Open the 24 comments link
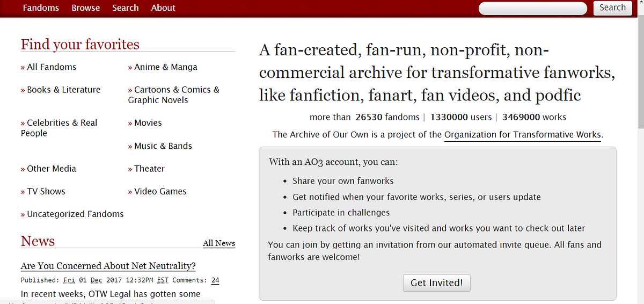 [x=215, y=280]
